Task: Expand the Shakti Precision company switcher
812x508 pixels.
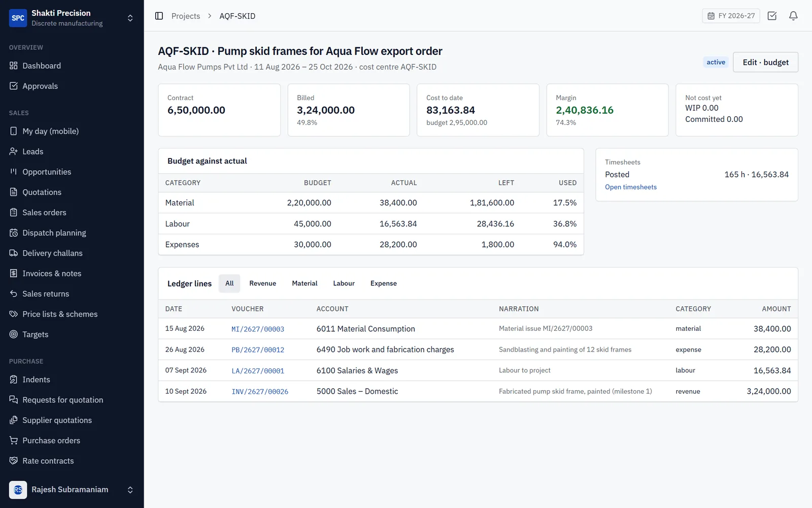Action: click(130, 18)
